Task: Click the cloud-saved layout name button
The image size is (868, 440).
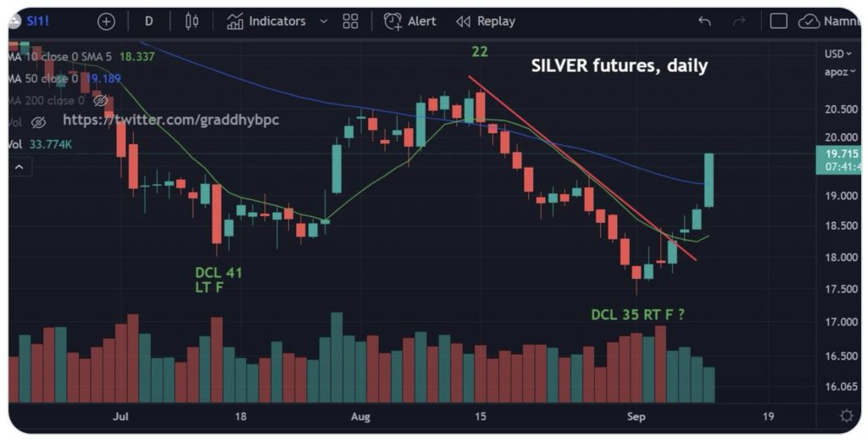Action: click(829, 21)
